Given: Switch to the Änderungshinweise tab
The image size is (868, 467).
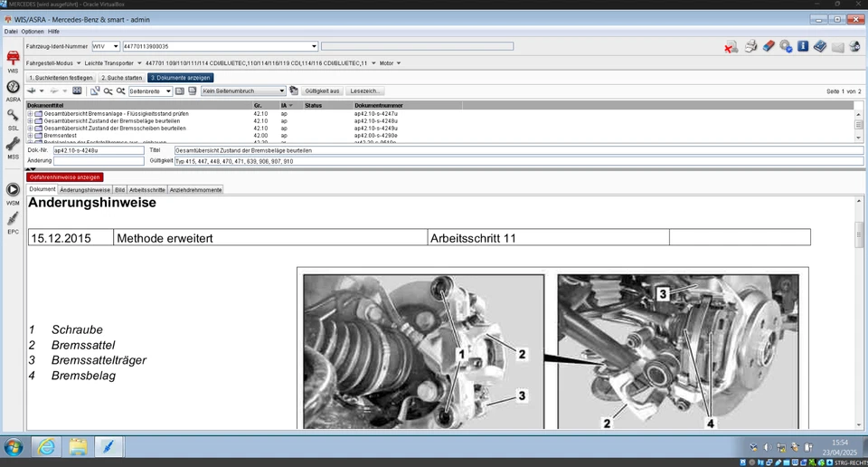Looking at the screenshot, I should [85, 189].
